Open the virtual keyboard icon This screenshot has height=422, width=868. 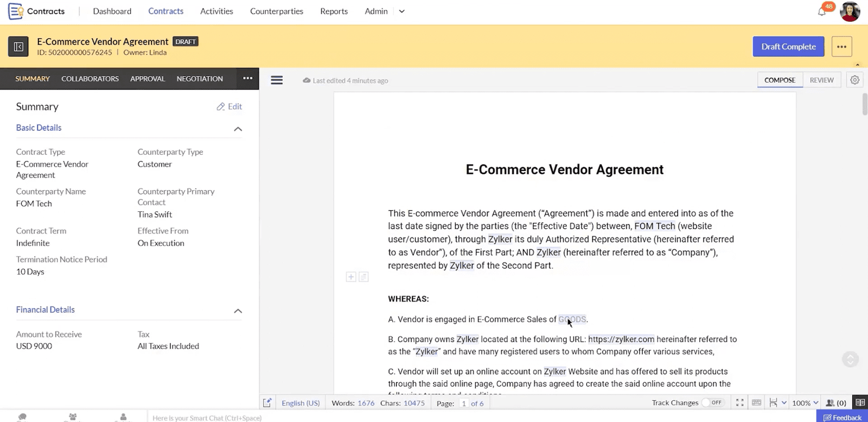pos(756,402)
